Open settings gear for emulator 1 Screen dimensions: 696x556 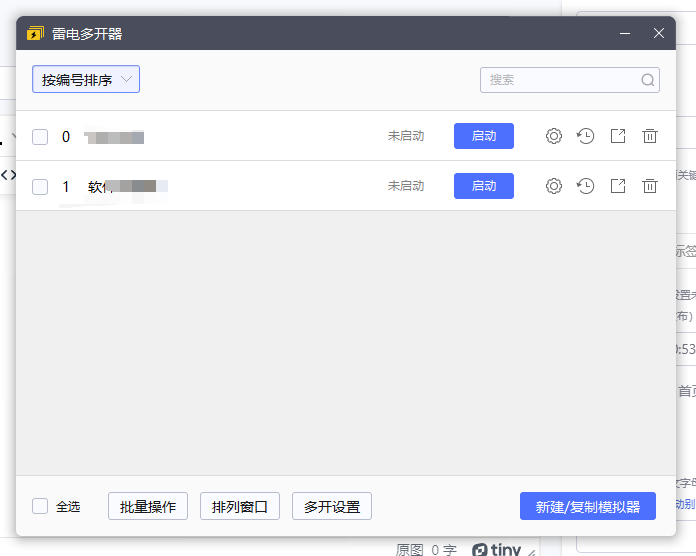tap(554, 186)
